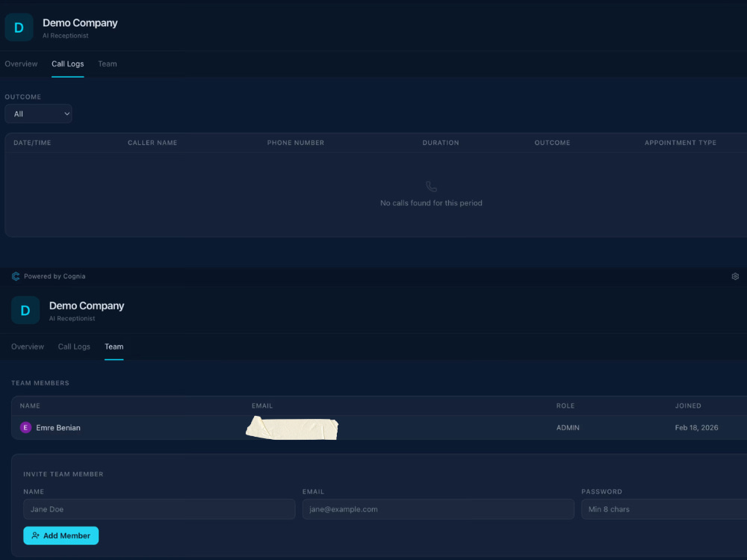The height and width of the screenshot is (560, 747).
Task: Click the PHONE NUMBER column header
Action: pyautogui.click(x=295, y=143)
